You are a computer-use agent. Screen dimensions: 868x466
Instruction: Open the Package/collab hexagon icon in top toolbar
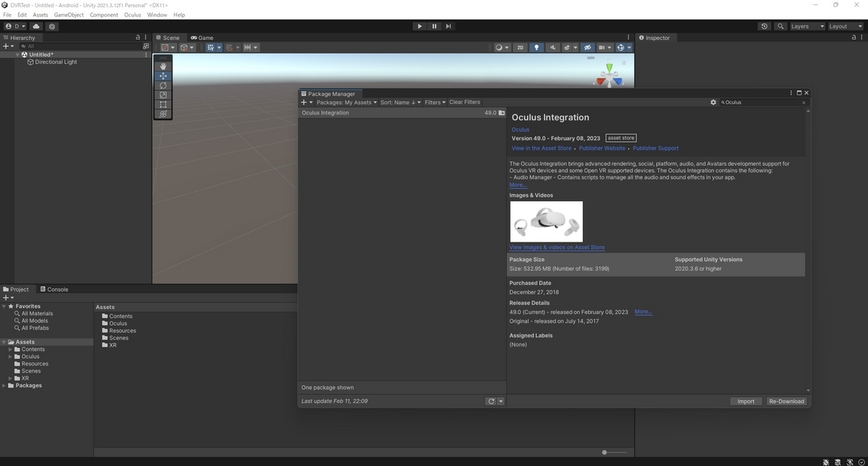point(52,26)
